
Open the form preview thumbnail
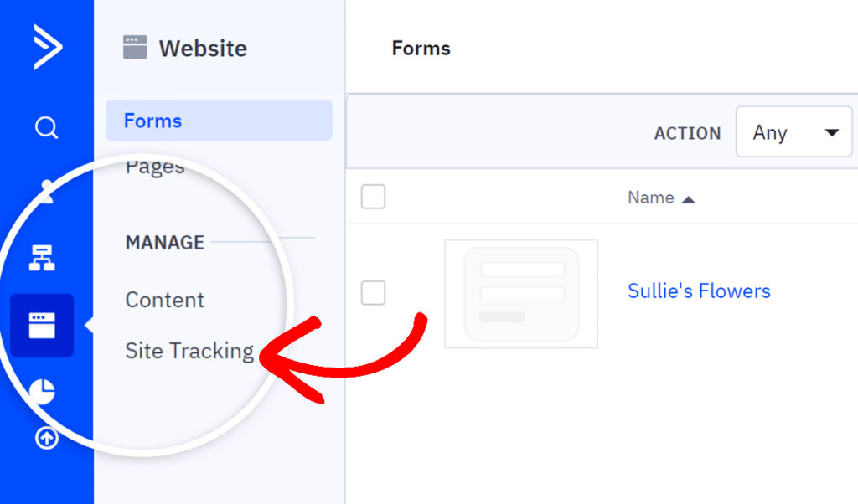(x=520, y=295)
